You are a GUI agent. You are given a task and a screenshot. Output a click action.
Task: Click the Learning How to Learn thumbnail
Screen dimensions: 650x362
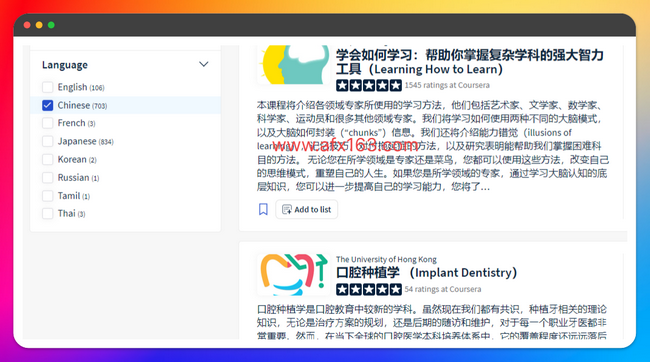293,65
